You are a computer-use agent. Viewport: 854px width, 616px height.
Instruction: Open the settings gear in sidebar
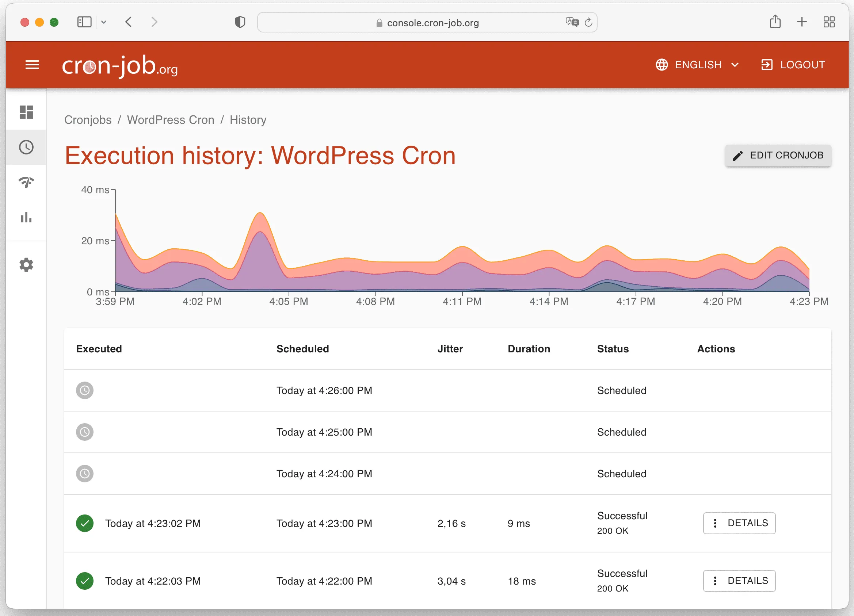(x=26, y=265)
